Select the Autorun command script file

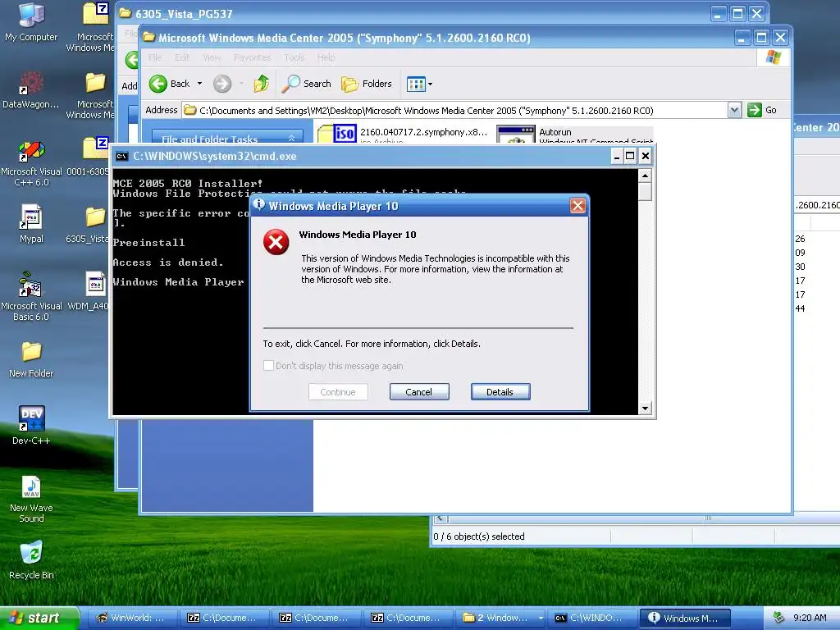click(574, 134)
